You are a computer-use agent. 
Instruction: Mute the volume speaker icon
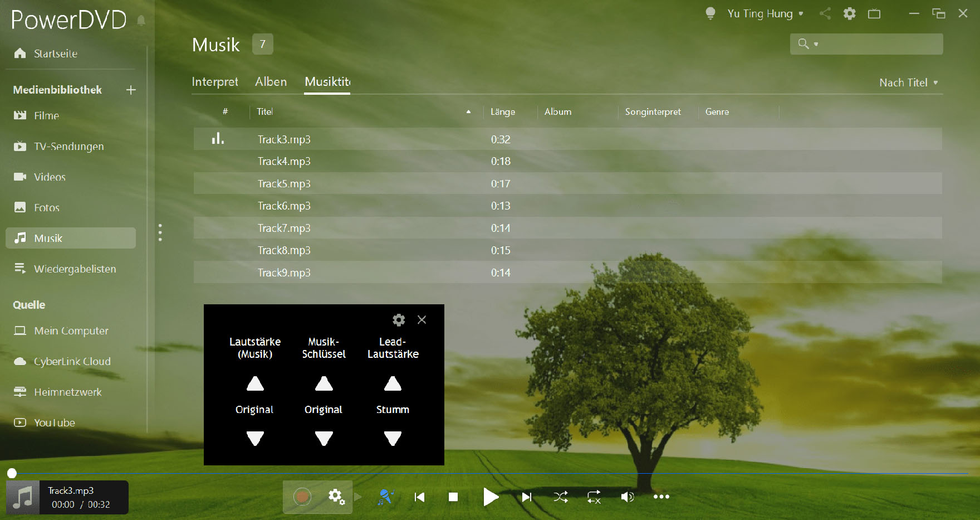627,497
